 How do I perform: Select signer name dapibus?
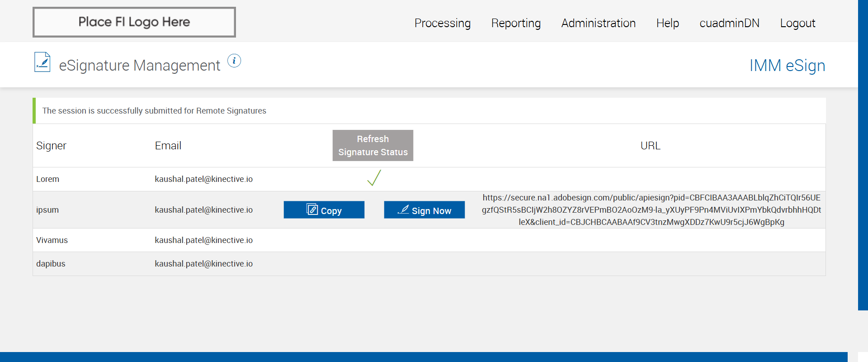[51, 264]
